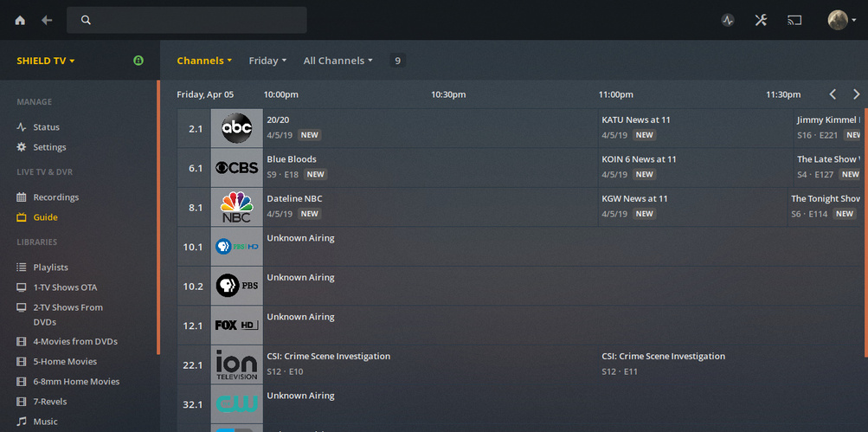Screen dimensions: 868x432
Task: Navigate back with the arrow icon
Action: click(x=47, y=21)
